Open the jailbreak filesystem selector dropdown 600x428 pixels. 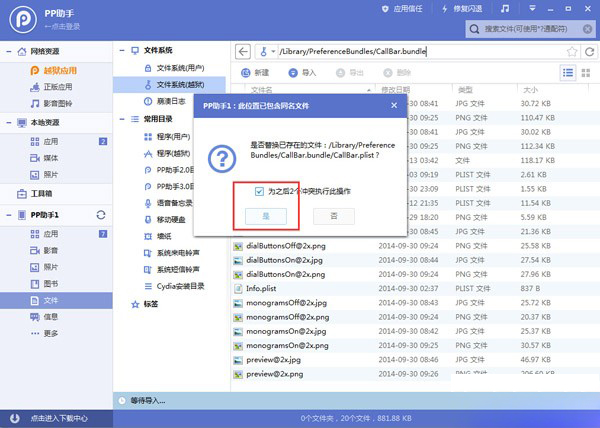267,51
